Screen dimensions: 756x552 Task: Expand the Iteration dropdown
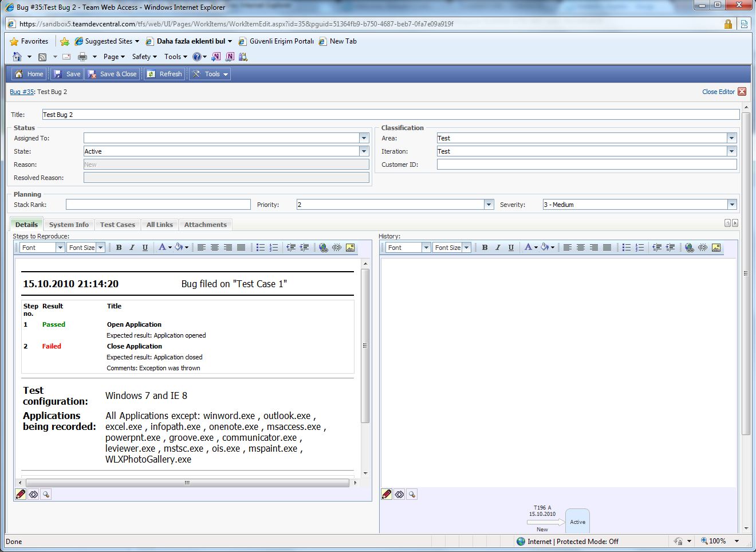(731, 151)
